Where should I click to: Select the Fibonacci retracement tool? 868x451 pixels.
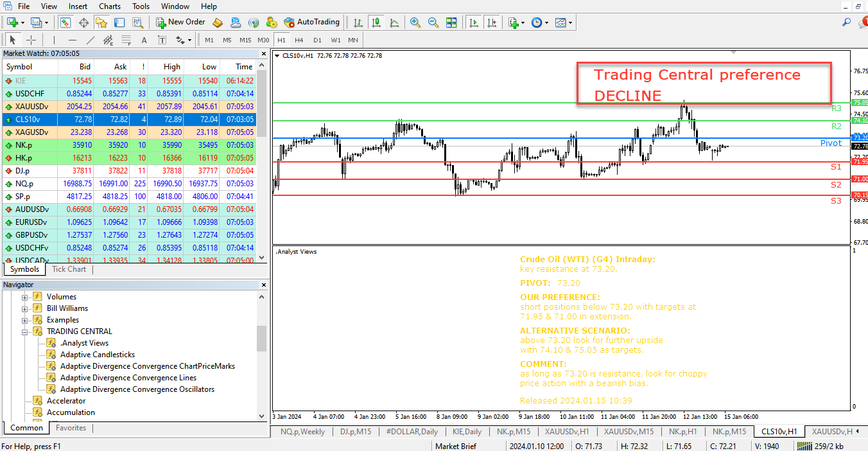[x=126, y=40]
